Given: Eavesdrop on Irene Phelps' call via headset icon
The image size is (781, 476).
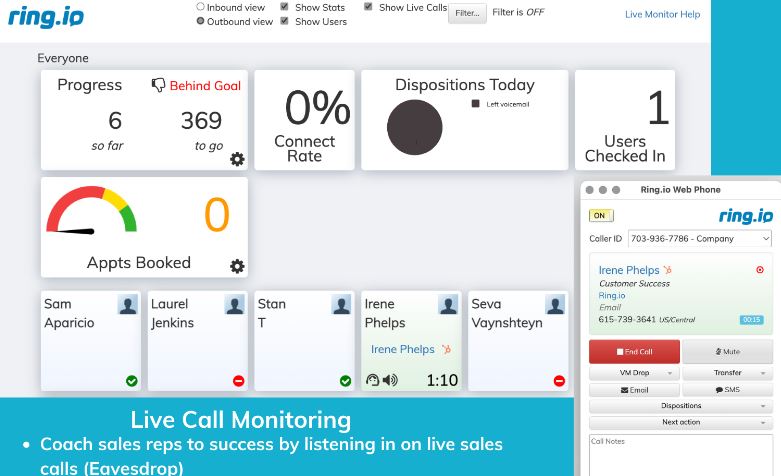Looking at the screenshot, I should coord(373,380).
